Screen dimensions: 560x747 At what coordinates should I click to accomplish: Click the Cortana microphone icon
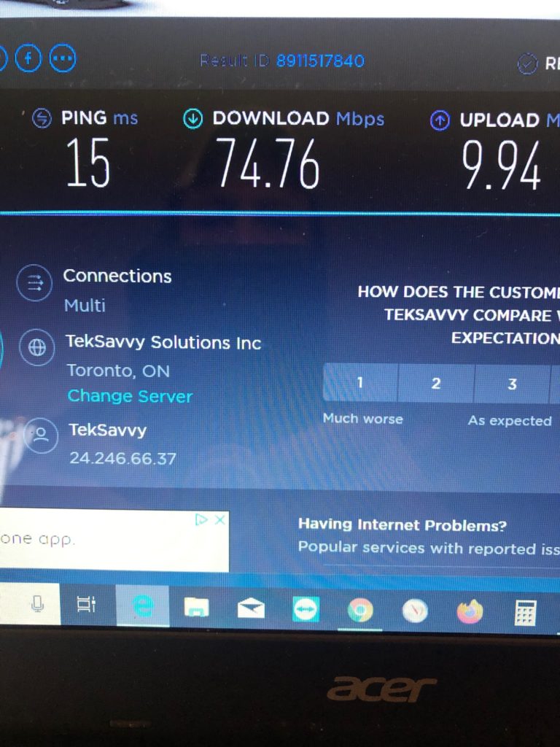tap(37, 603)
